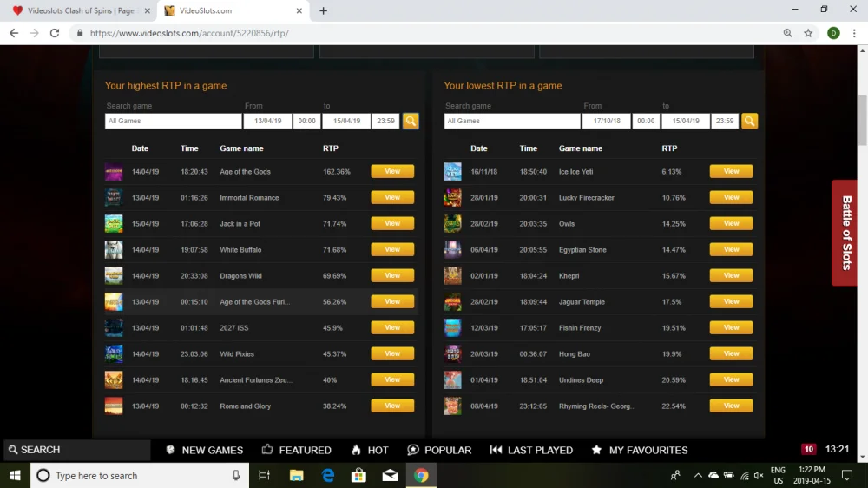The width and height of the screenshot is (868, 488).
Task: Open My Favourites menu
Action: pos(640,450)
